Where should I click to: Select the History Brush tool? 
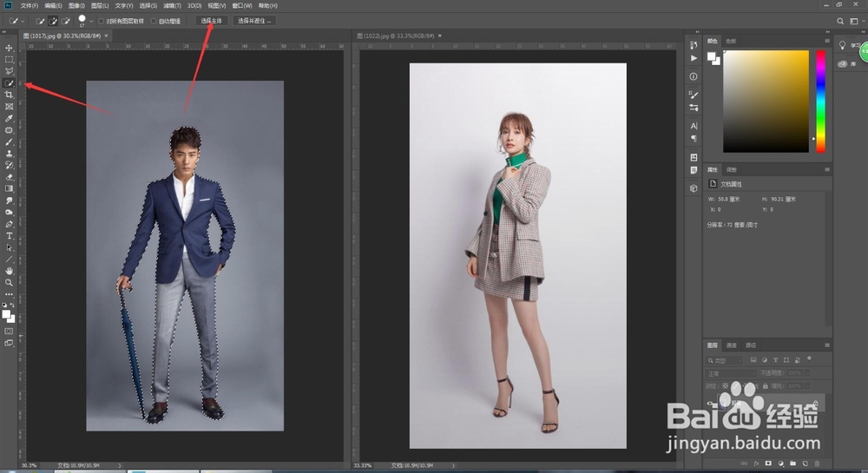(x=9, y=166)
